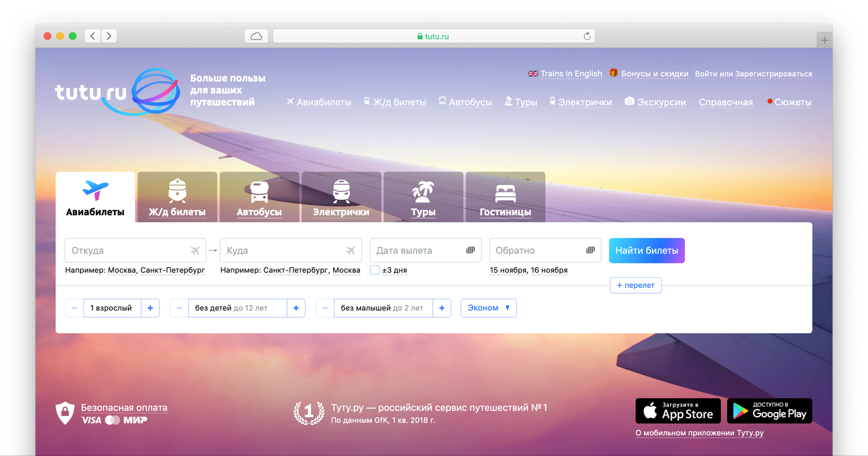Open the Авиабилеты airplane tab
This screenshot has width=868, height=456.
click(x=95, y=197)
